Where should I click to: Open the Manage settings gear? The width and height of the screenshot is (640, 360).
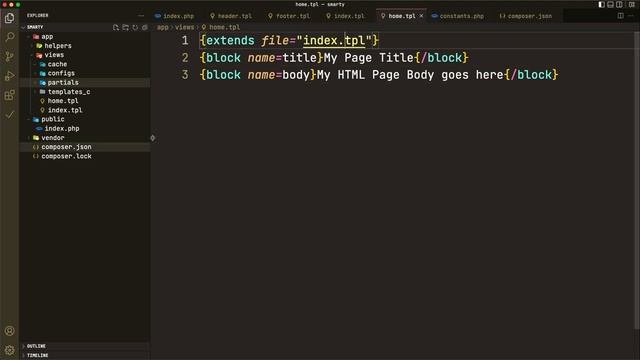pyautogui.click(x=9, y=350)
